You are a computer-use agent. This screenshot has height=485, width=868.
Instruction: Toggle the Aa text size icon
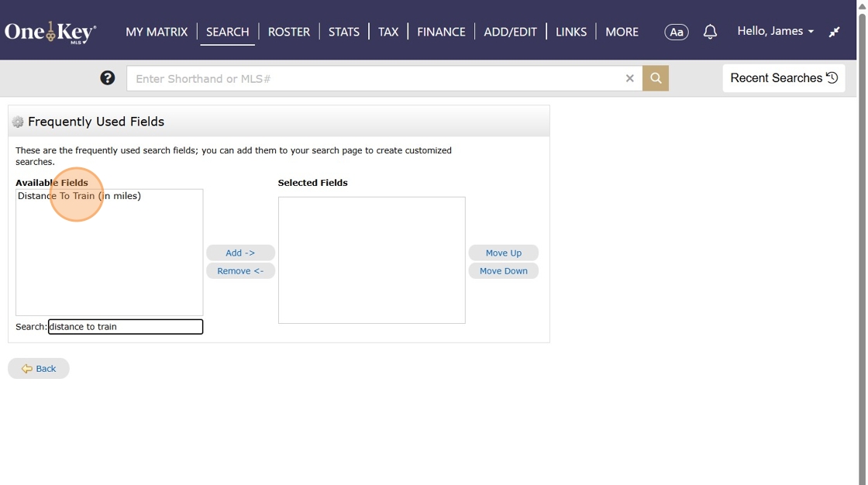click(x=676, y=32)
